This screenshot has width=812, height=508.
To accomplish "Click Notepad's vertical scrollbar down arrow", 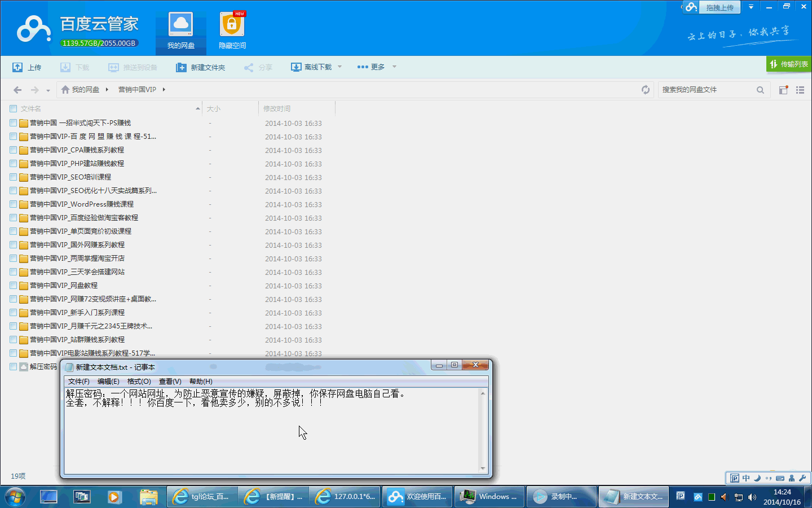I will pyautogui.click(x=483, y=468).
